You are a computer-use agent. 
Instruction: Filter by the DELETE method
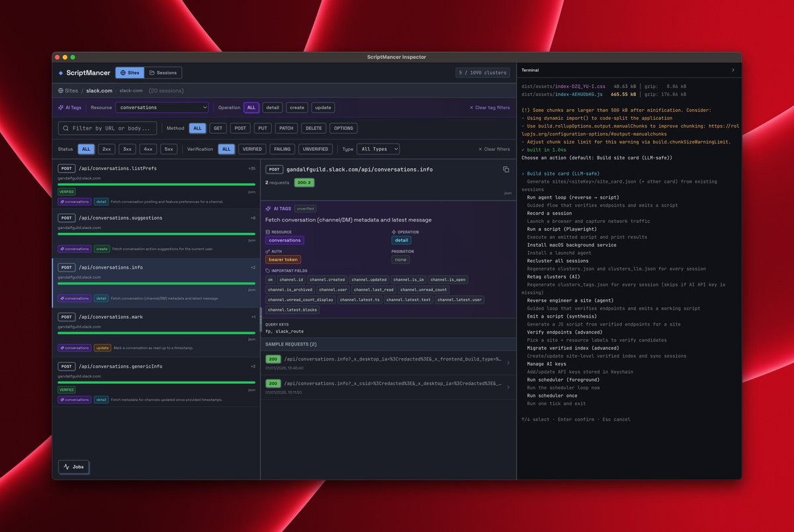coord(314,128)
